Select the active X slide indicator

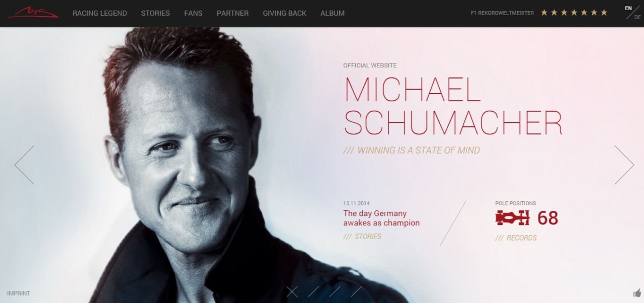pyautogui.click(x=292, y=291)
